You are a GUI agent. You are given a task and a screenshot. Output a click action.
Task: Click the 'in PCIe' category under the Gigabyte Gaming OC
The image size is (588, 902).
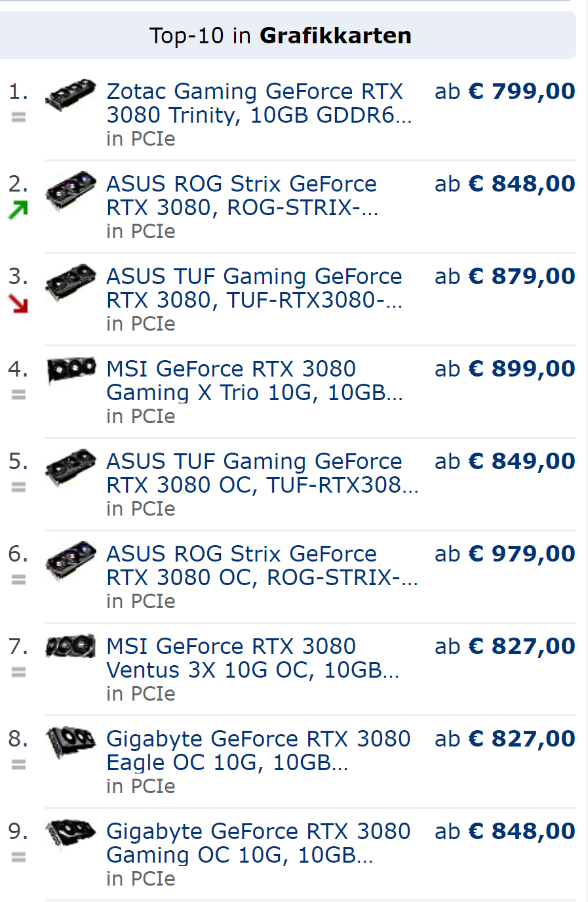141,879
